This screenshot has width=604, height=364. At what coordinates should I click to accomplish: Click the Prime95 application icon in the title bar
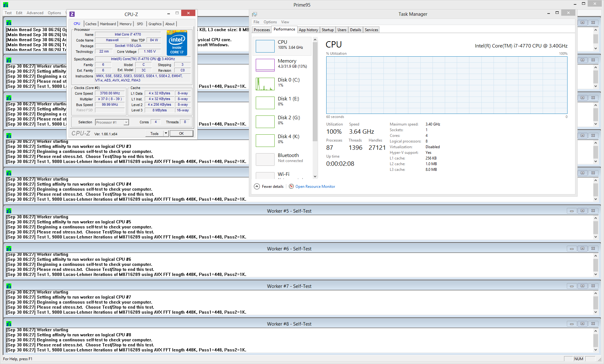5,5
